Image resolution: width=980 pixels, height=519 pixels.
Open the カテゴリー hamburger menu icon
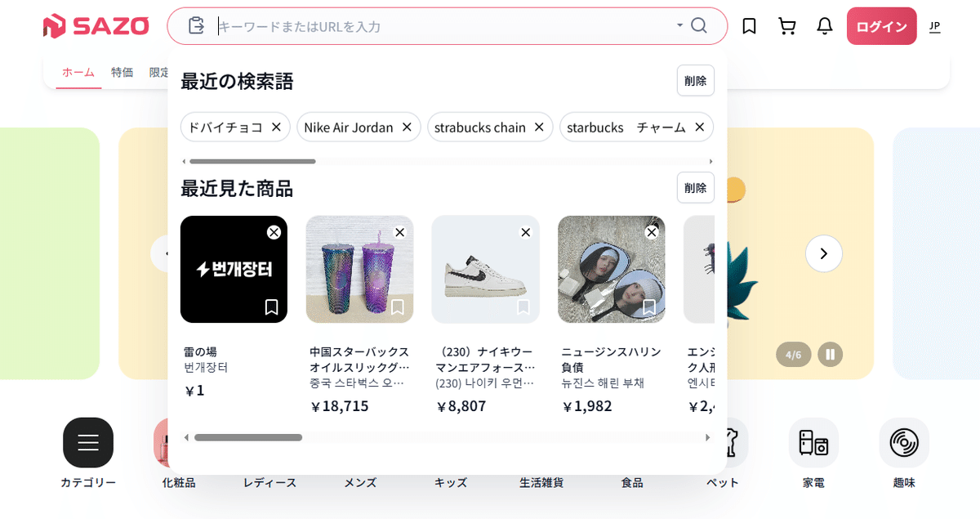click(88, 442)
